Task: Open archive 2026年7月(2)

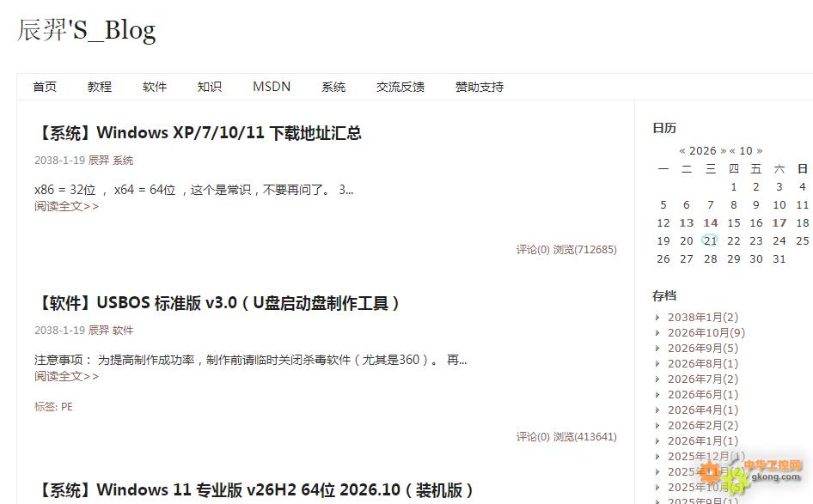Action: point(702,380)
